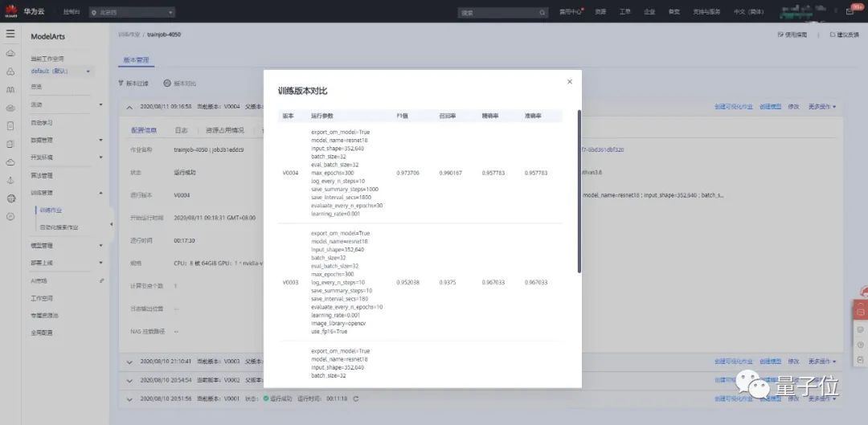Click the open-book icon in the left rail
This screenshot has width=868, height=425.
coord(10,90)
